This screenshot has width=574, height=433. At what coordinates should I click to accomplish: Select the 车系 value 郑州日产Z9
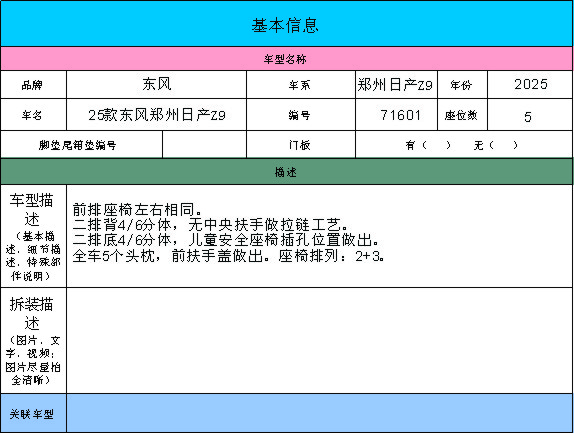point(396,85)
